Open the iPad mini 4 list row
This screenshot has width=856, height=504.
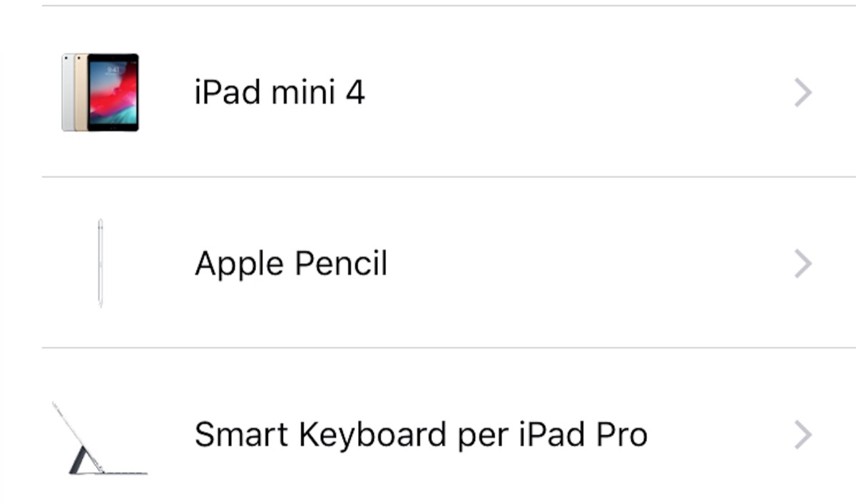point(499,93)
